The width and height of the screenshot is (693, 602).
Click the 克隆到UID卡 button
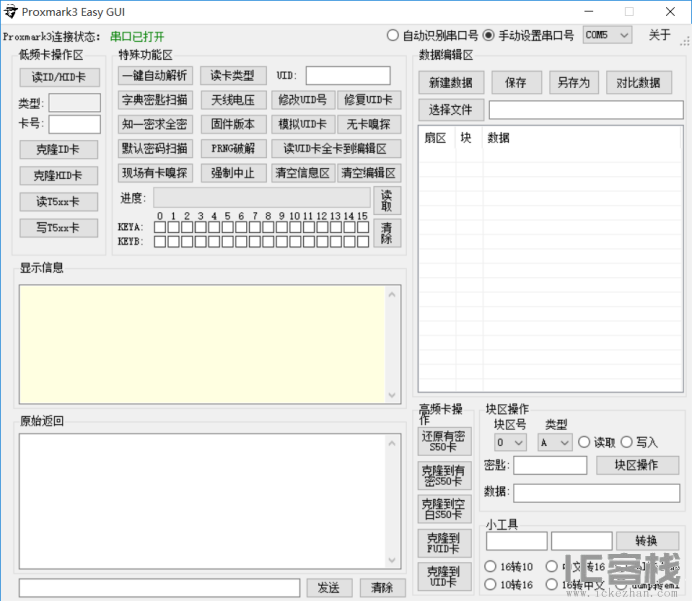(x=444, y=577)
